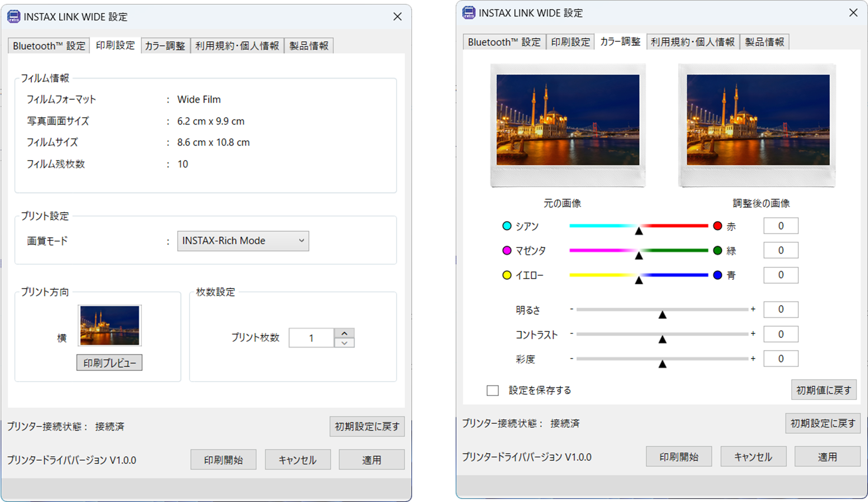Click the INSTAX app icon in right window title
Image resolution: width=868 pixels, height=502 pixels.
click(x=469, y=13)
